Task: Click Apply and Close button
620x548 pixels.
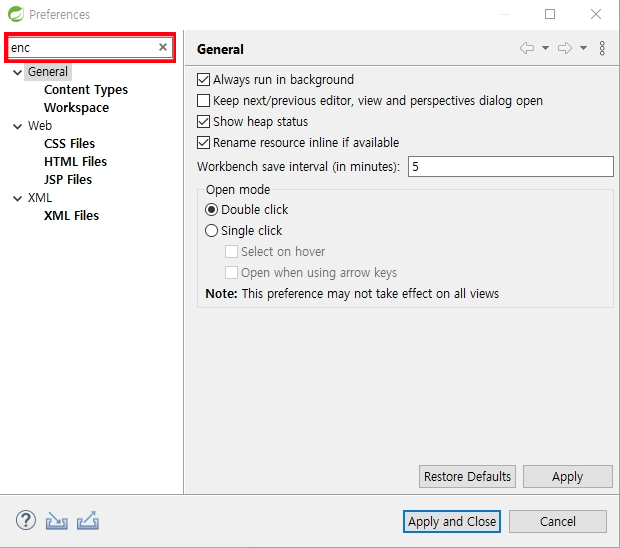Action: (452, 522)
